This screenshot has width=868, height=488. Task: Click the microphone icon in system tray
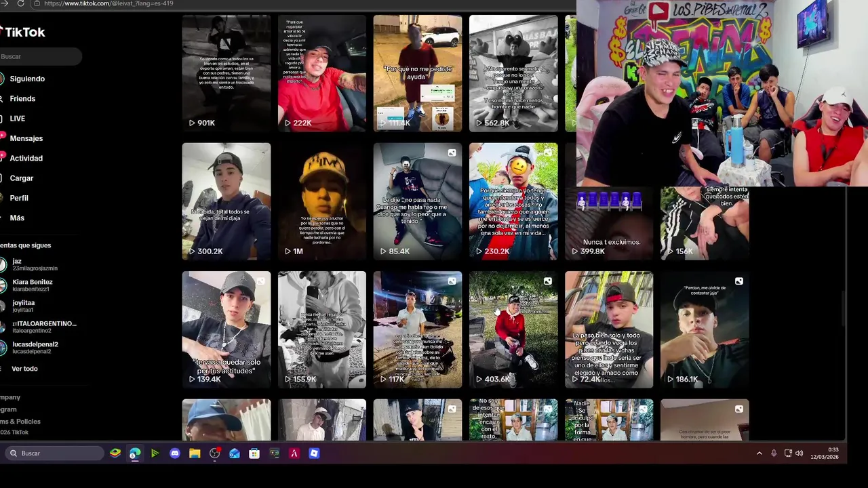point(774,453)
